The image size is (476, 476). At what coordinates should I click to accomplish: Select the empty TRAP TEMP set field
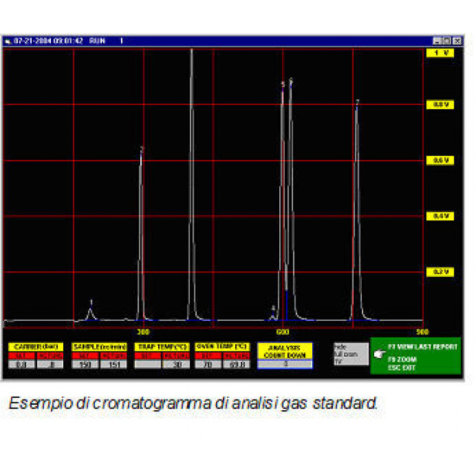tap(148, 364)
